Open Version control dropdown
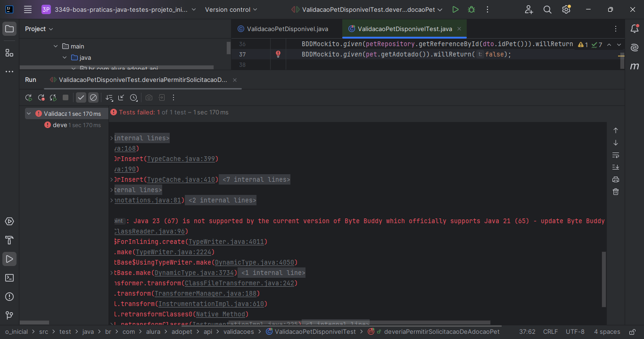Image resolution: width=644 pixels, height=339 pixels. (231, 9)
